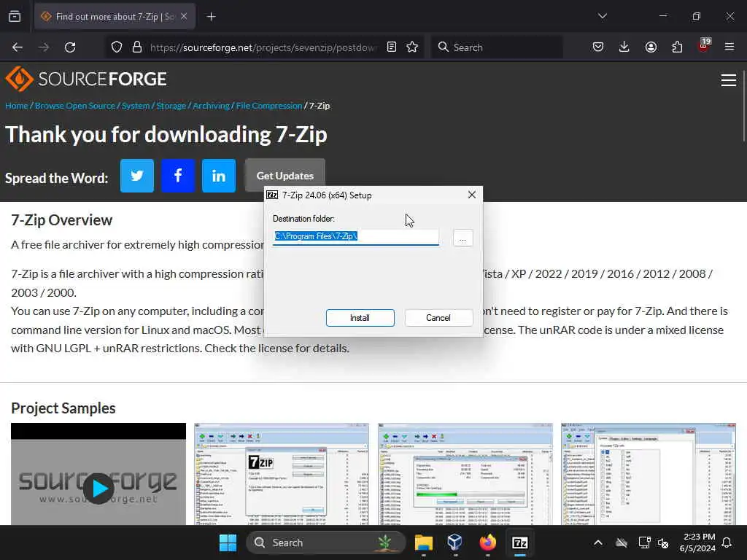
Task: Click the cloud sync tray icon
Action: click(622, 542)
